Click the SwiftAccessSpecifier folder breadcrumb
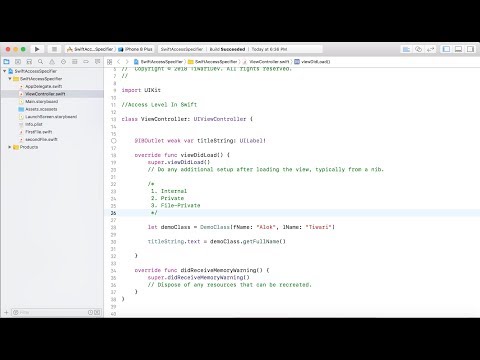This screenshot has height=360, width=480. (213, 62)
